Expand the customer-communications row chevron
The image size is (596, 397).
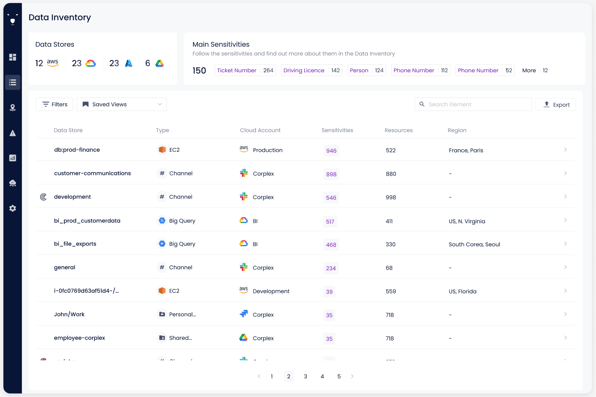(x=566, y=173)
